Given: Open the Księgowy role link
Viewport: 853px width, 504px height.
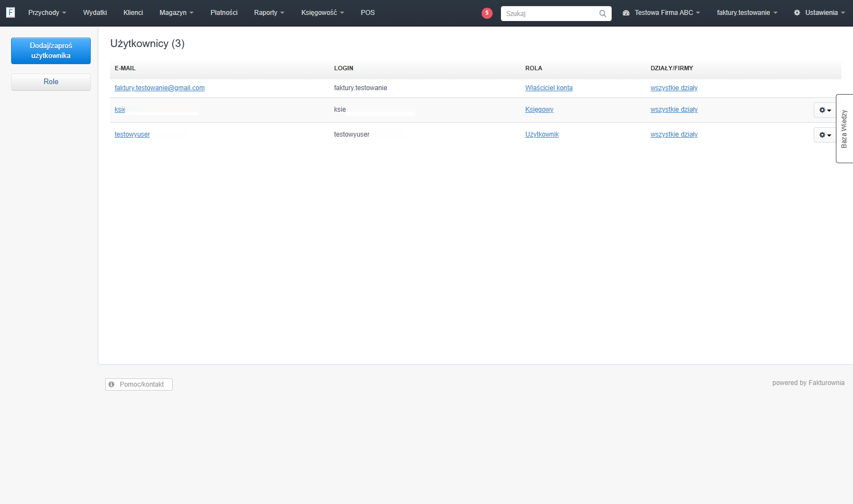Looking at the screenshot, I should (539, 110).
